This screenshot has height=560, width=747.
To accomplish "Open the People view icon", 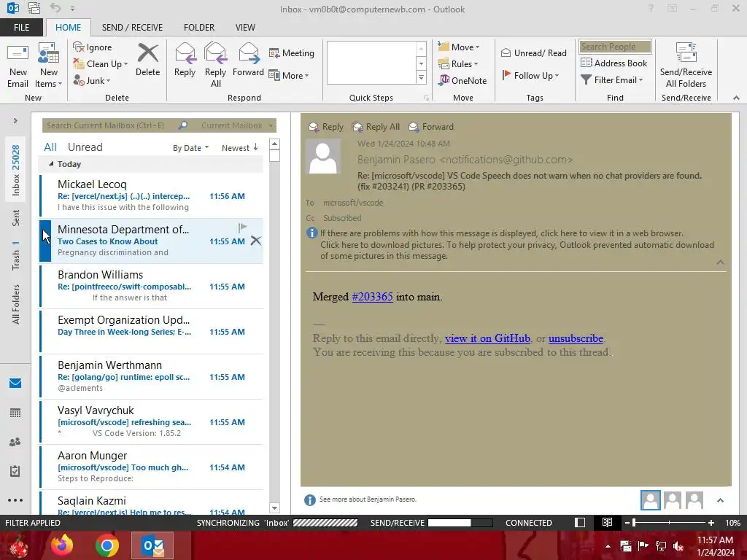I will pos(15,442).
